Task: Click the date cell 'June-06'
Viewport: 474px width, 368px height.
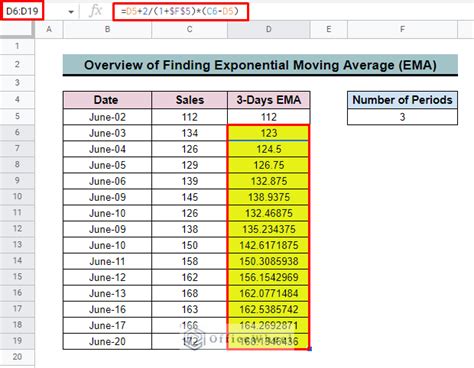Action: click(107, 181)
